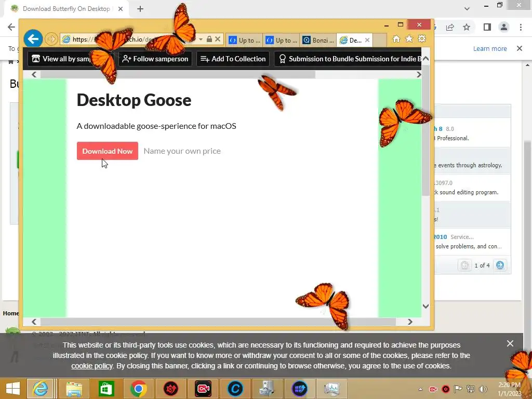The width and height of the screenshot is (532, 399).
Task: Go back using Internet Explorer's blue back arrow
Action: coord(33,39)
